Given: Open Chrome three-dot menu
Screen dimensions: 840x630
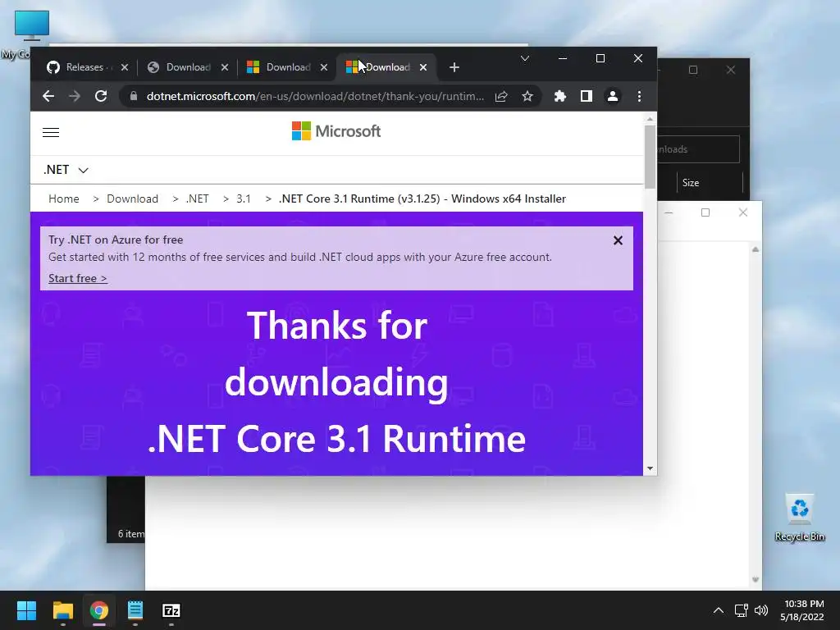Looking at the screenshot, I should pyautogui.click(x=639, y=97).
